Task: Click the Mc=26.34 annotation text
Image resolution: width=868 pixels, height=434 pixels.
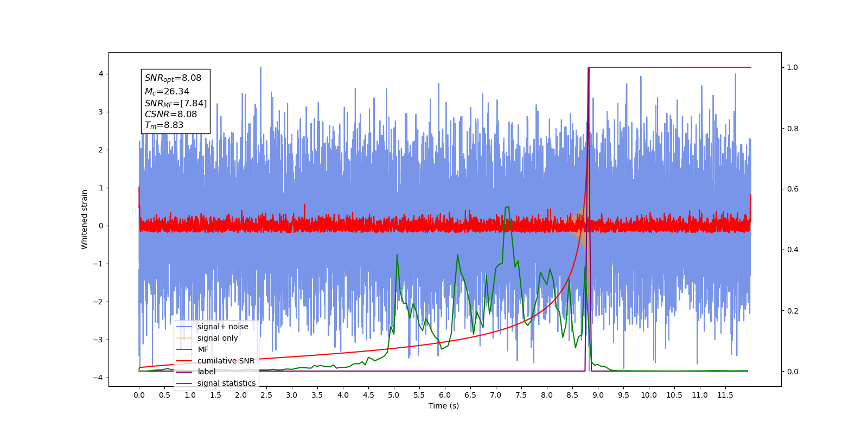Action: click(167, 92)
